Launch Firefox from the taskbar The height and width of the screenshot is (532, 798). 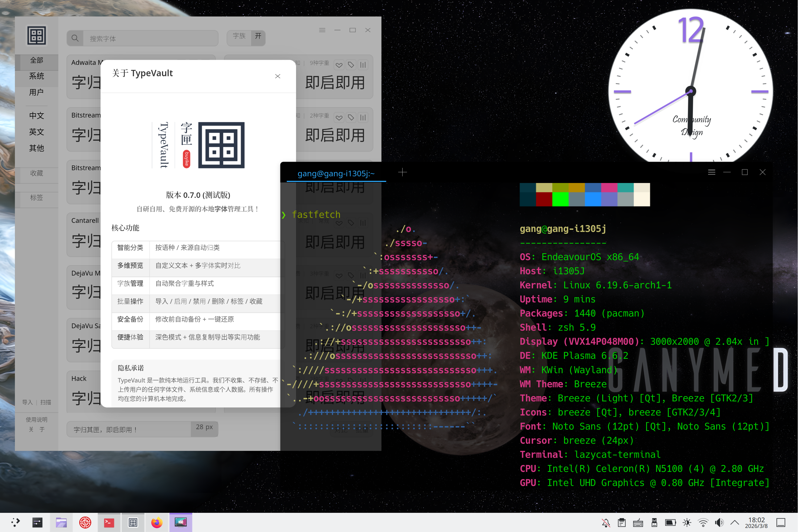point(157,522)
